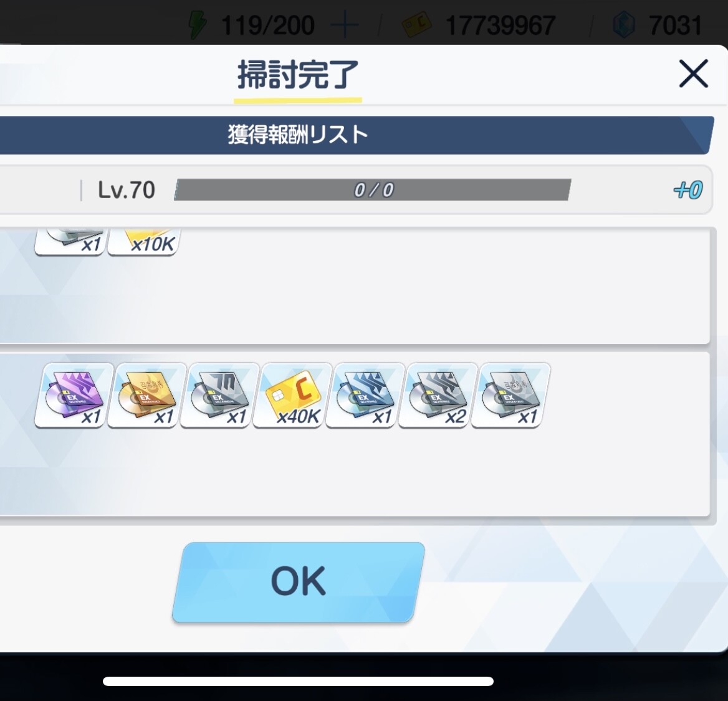Viewport: 728px width, 701px height.
Task: Select the gray 70 disc reward
Action: [219, 395]
